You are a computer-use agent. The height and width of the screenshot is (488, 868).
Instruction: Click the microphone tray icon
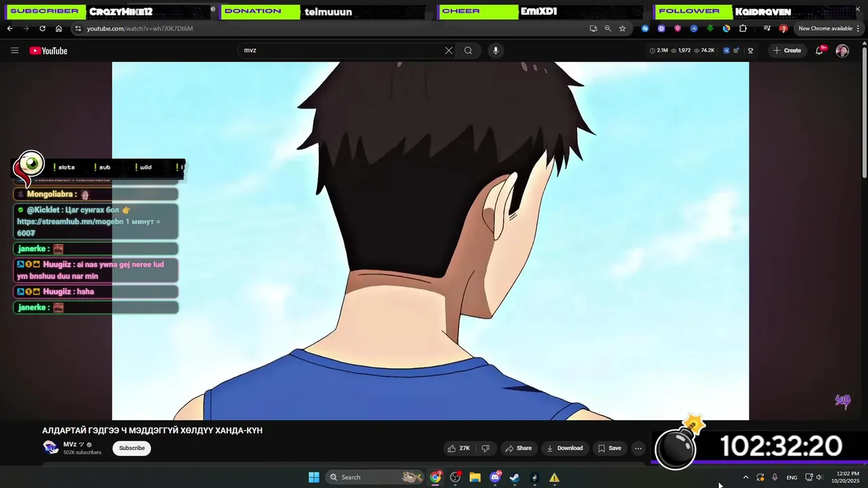point(774,477)
